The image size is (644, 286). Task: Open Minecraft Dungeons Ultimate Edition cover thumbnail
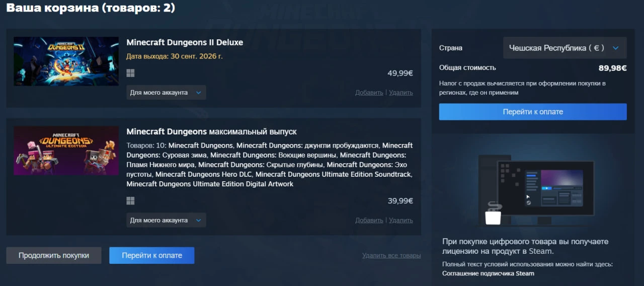(66, 151)
